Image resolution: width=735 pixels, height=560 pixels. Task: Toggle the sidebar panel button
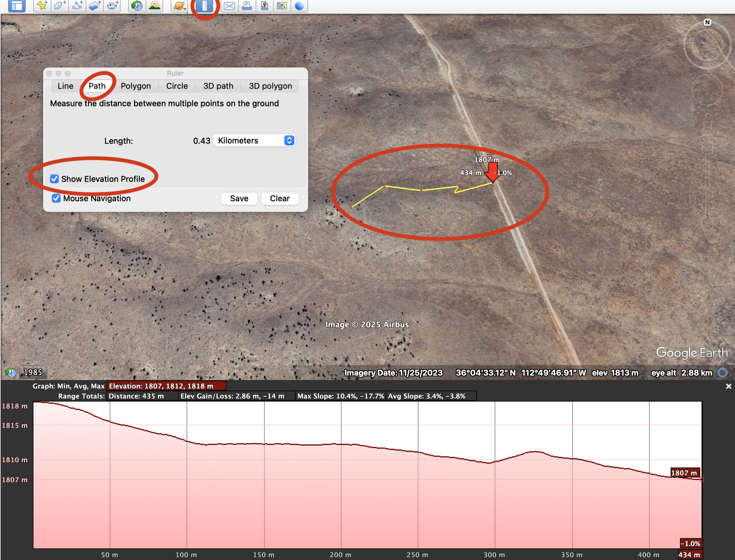[x=17, y=5]
